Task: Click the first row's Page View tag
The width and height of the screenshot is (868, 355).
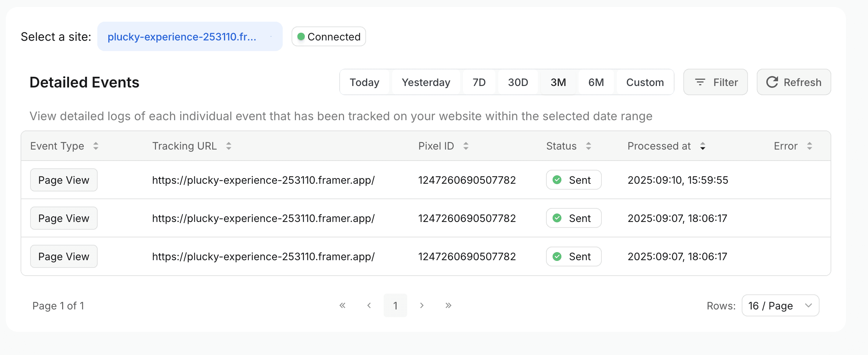Action: [x=64, y=180]
